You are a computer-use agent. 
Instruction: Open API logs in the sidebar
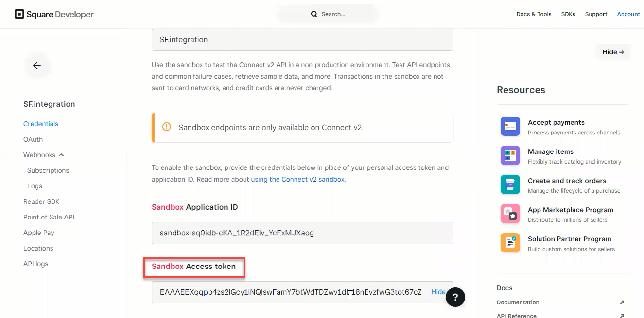pos(36,264)
